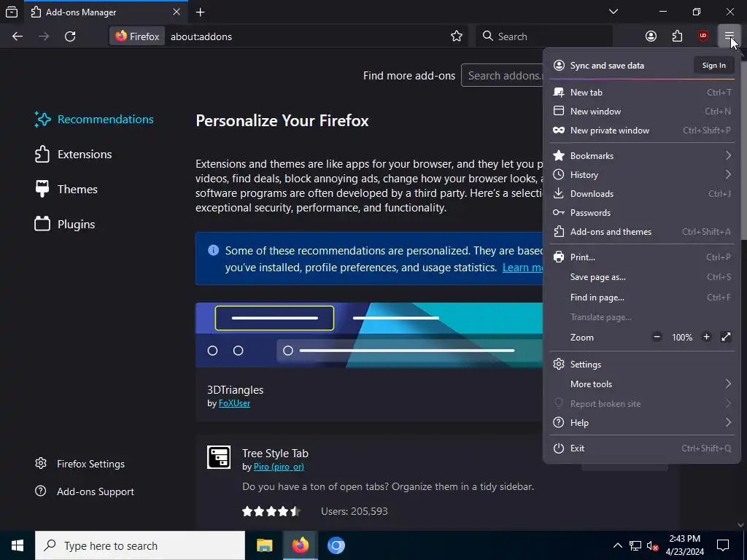
Task: Select Exit from the menu
Action: (x=642, y=448)
